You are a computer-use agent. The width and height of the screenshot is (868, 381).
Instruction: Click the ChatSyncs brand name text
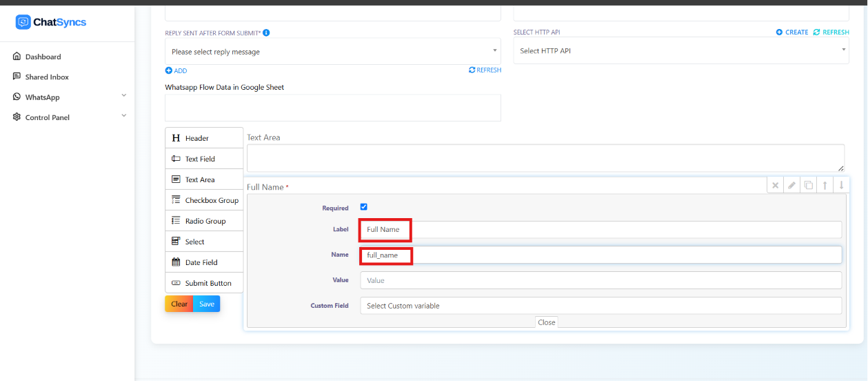click(x=61, y=22)
